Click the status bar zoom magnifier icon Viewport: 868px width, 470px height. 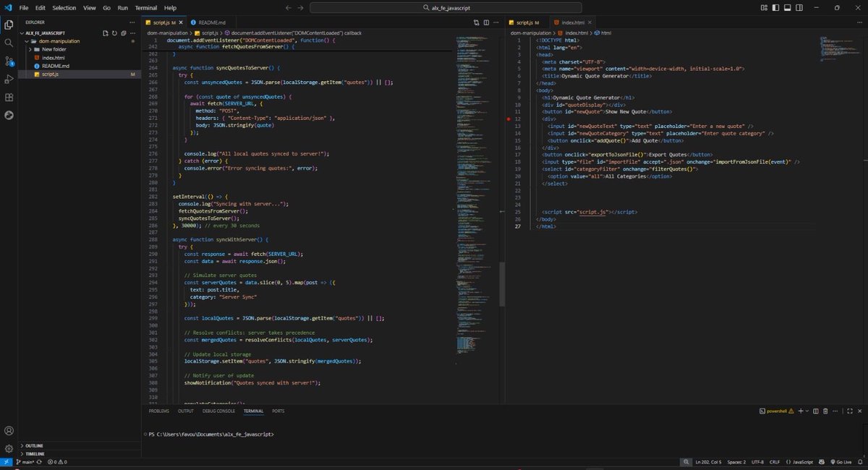pos(685,461)
